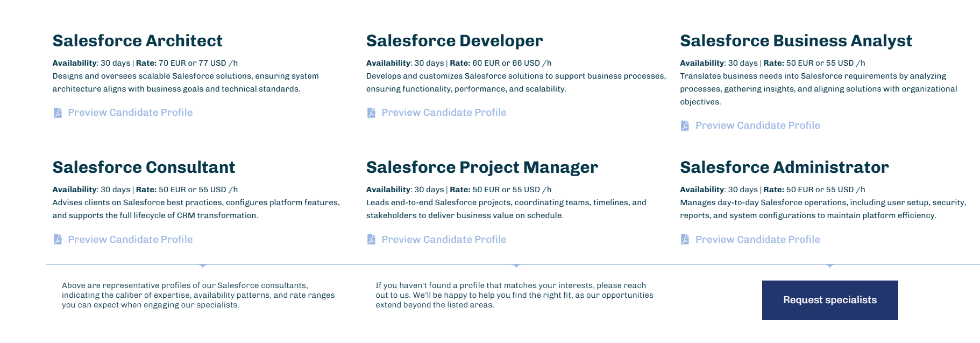The image size is (980, 343).
Task: Select the Salesforce Project Manager heading
Action: pos(482,167)
